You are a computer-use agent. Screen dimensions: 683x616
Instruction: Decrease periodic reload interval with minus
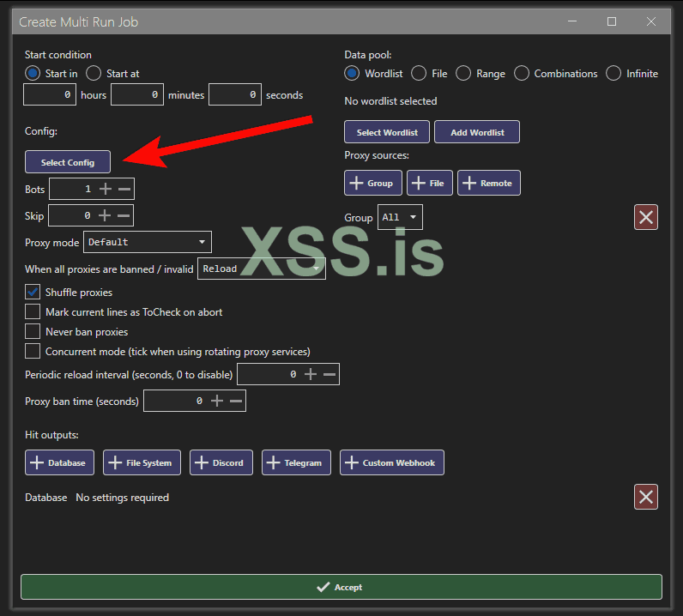point(329,374)
